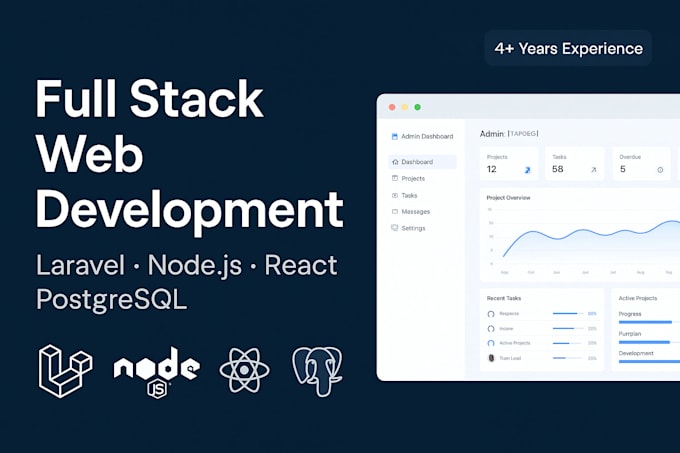The image size is (680, 453).
Task: Click the Laravel logo icon
Action: click(65, 371)
